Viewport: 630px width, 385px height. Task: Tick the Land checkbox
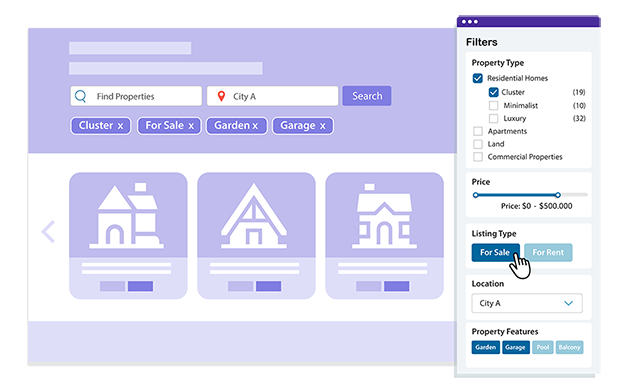coord(478,144)
